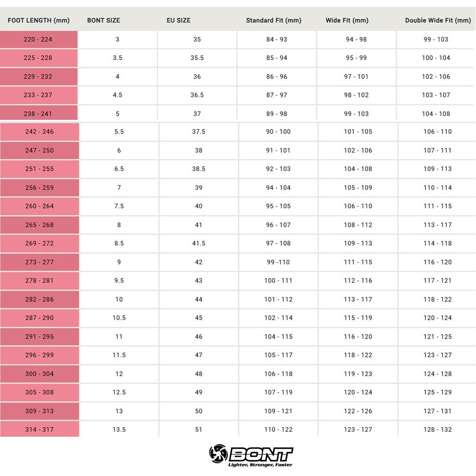Select the Wide Fit (mm) header

click(347, 20)
